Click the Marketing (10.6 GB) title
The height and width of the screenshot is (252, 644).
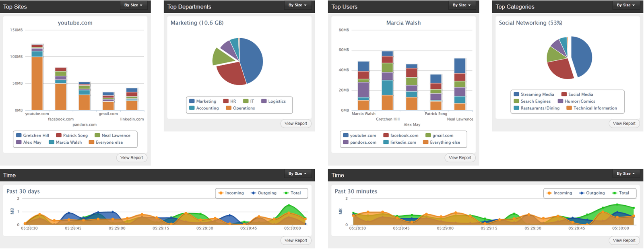197,23
